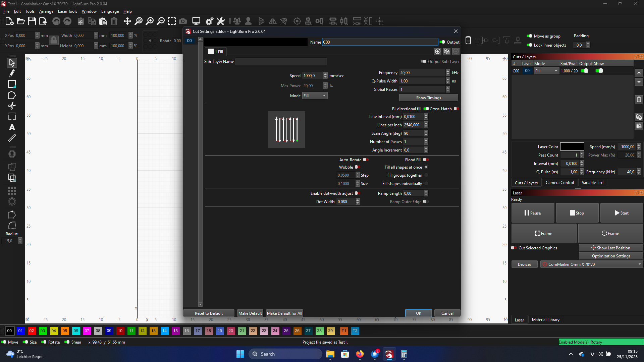This screenshot has width=644, height=362.
Task: Toggle Bi-directional fill switch
Action: tap(426, 109)
